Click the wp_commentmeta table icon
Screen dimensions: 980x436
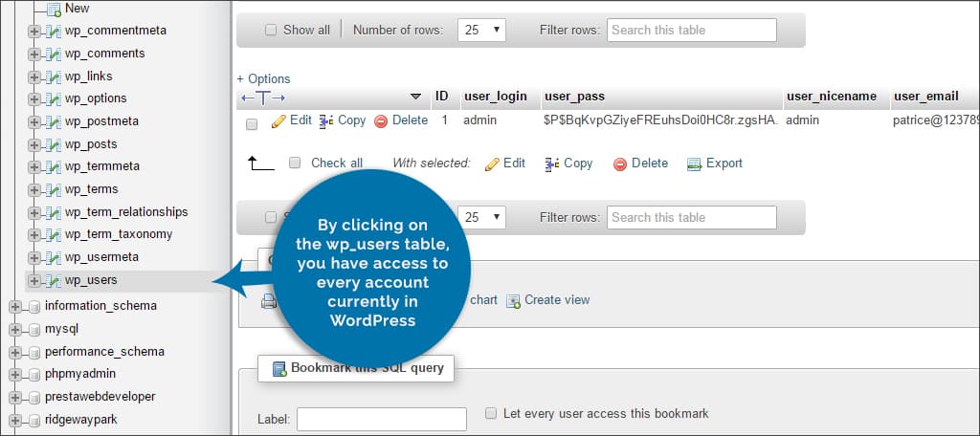click(x=54, y=32)
